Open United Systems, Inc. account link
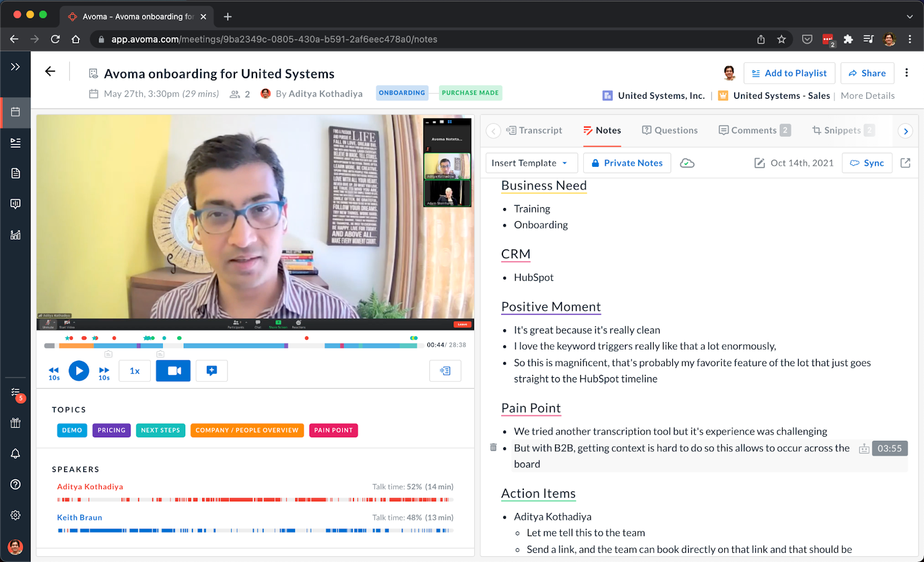The image size is (924, 562). (661, 96)
